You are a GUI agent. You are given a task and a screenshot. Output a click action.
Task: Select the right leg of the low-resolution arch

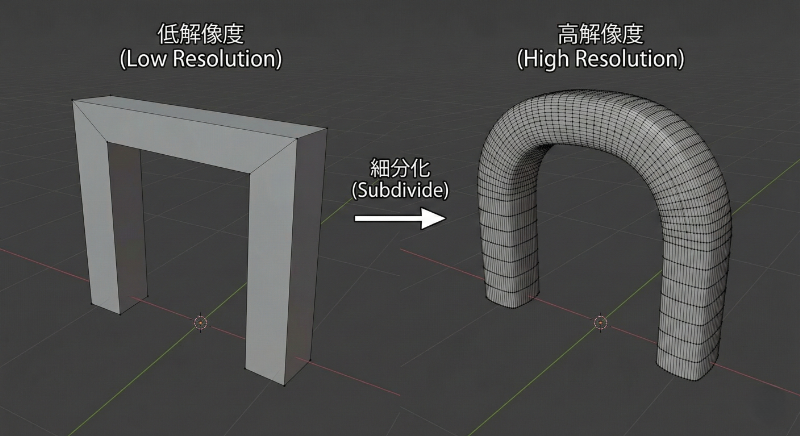(x=272, y=260)
